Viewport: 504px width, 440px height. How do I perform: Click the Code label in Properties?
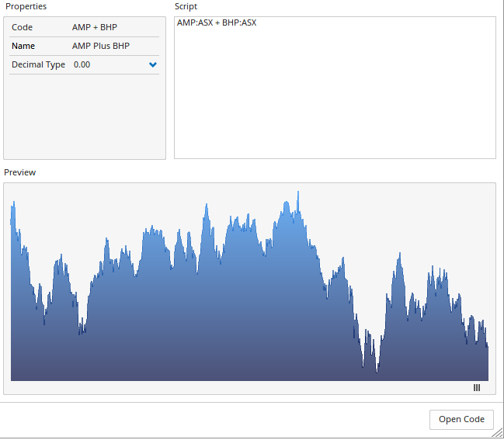coord(23,27)
